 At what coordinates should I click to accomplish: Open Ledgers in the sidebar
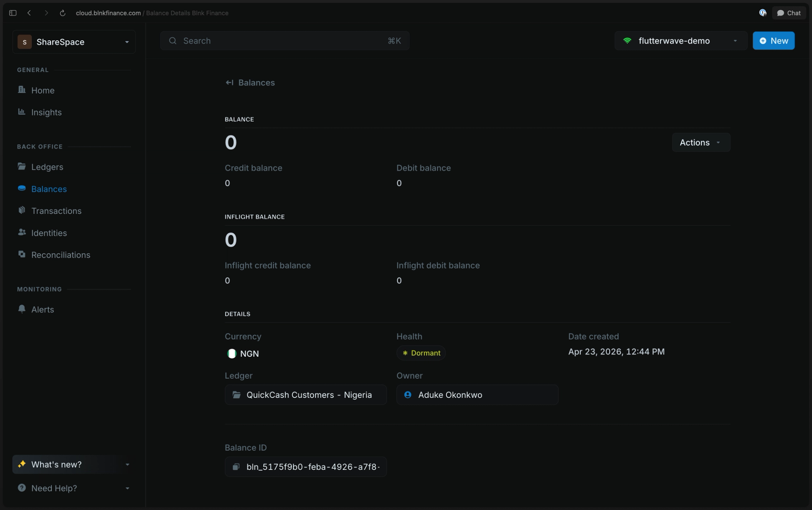click(47, 167)
